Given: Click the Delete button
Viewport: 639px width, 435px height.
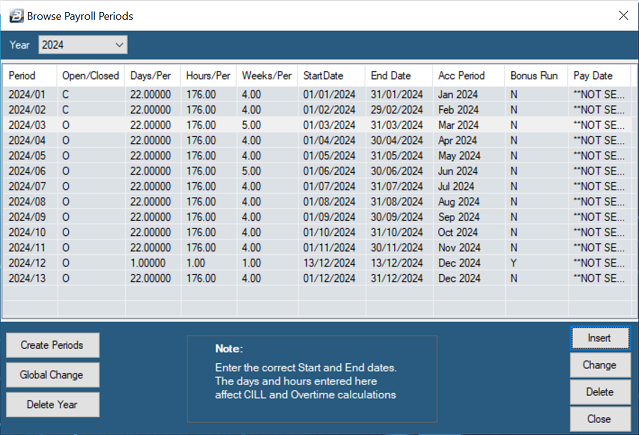Looking at the screenshot, I should [600, 392].
